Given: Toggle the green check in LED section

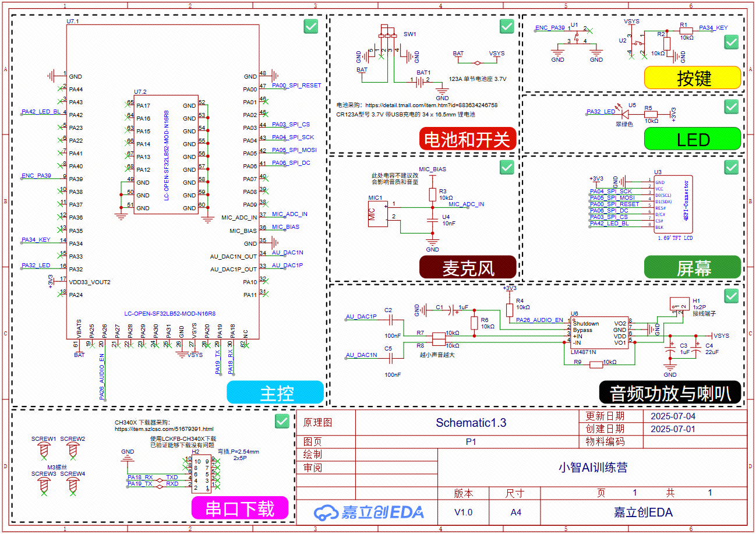Looking at the screenshot, I should click(x=731, y=107).
